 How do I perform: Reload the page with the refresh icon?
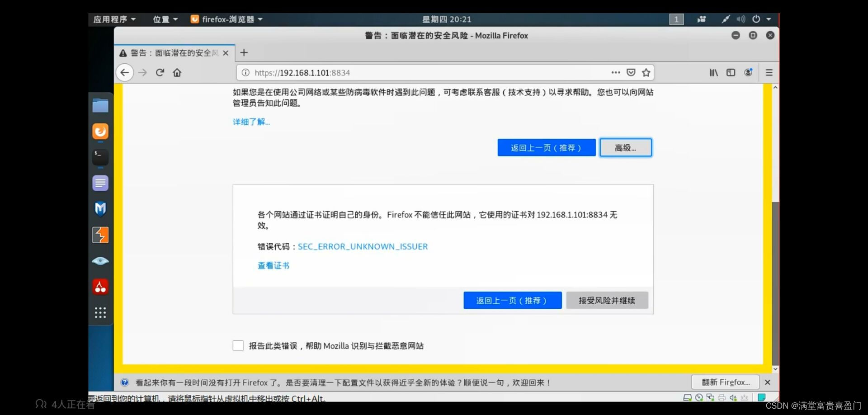(160, 73)
